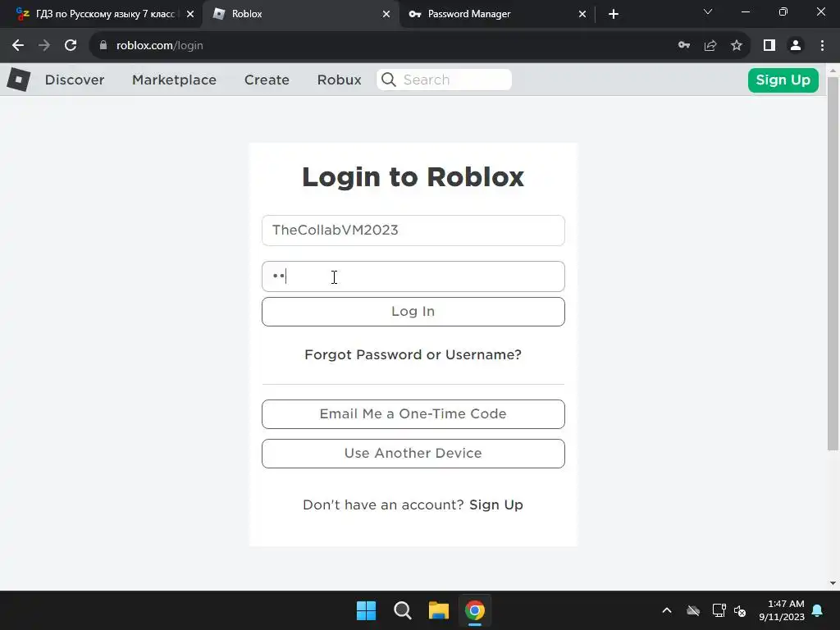This screenshot has width=840, height=630.
Task: Click the padlock site info icon
Action: pyautogui.click(x=103, y=46)
